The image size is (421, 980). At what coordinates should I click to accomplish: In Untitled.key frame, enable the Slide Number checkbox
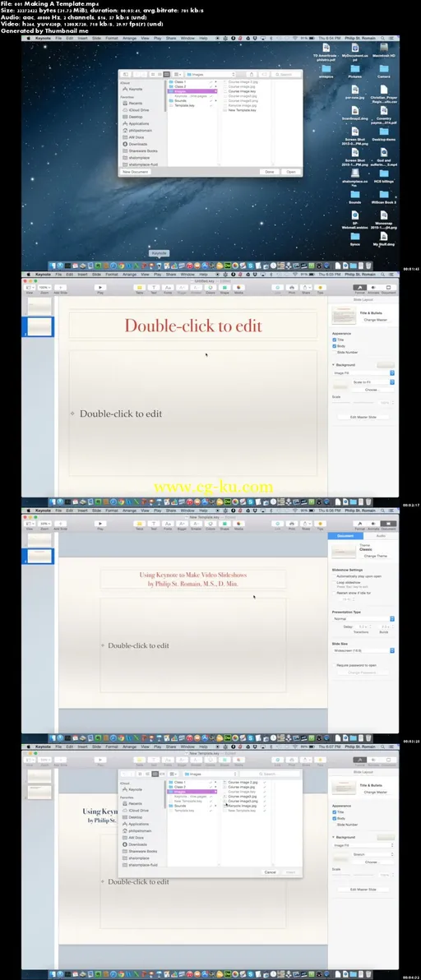click(335, 352)
